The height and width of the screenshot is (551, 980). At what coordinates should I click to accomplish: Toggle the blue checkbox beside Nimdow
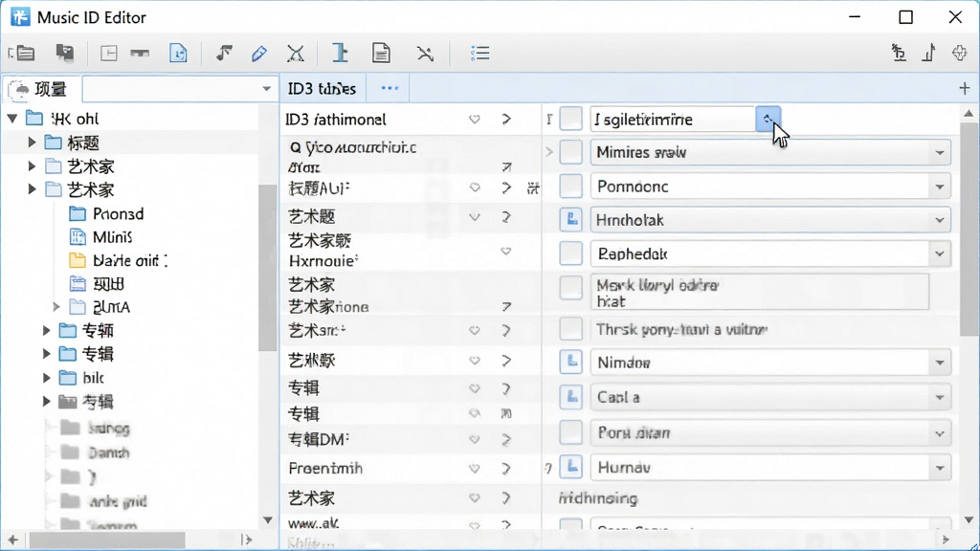[x=570, y=362]
